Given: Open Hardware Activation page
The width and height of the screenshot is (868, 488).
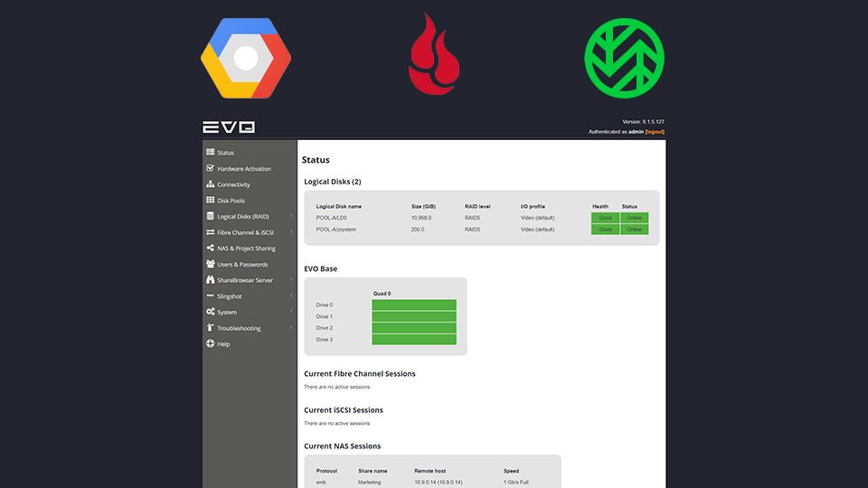Looking at the screenshot, I should 243,169.
